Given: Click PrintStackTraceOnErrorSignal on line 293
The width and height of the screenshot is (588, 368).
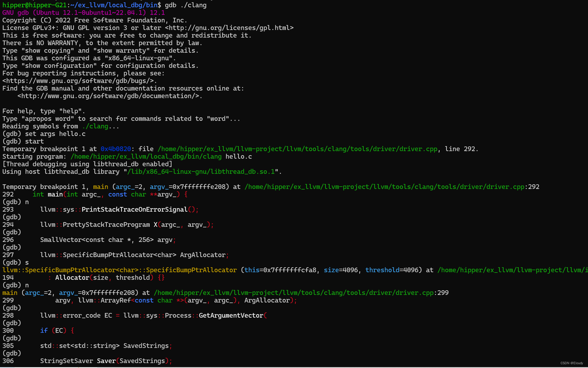Looking at the screenshot, I should (x=134, y=209).
